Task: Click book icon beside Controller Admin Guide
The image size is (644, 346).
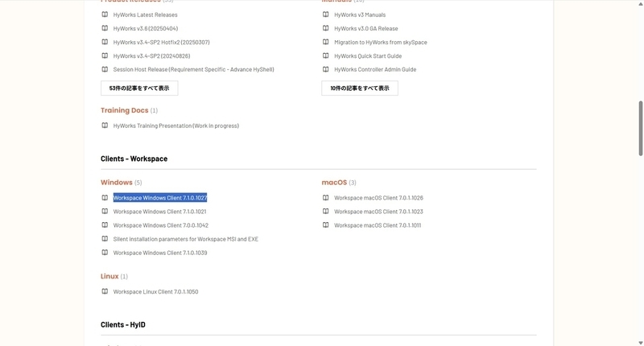Action: (x=326, y=69)
